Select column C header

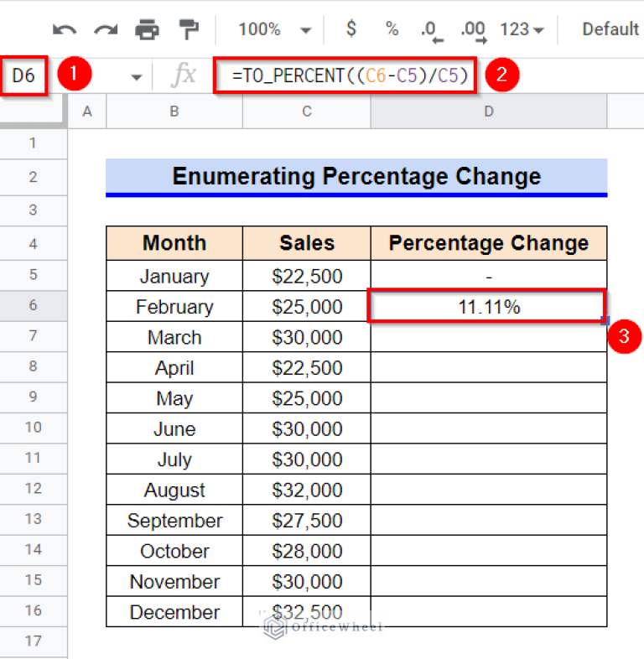pyautogui.click(x=307, y=112)
